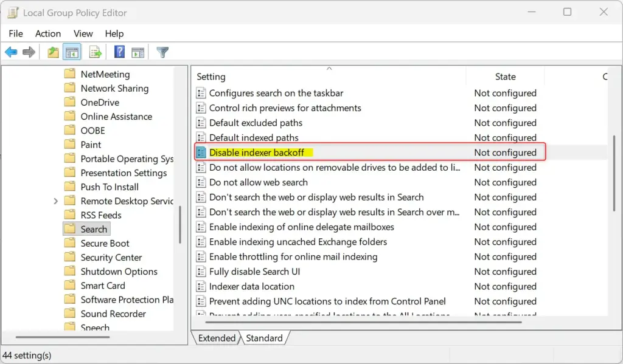This screenshot has width=623, height=364.
Task: Select the Default excluded paths setting
Action: point(256,123)
